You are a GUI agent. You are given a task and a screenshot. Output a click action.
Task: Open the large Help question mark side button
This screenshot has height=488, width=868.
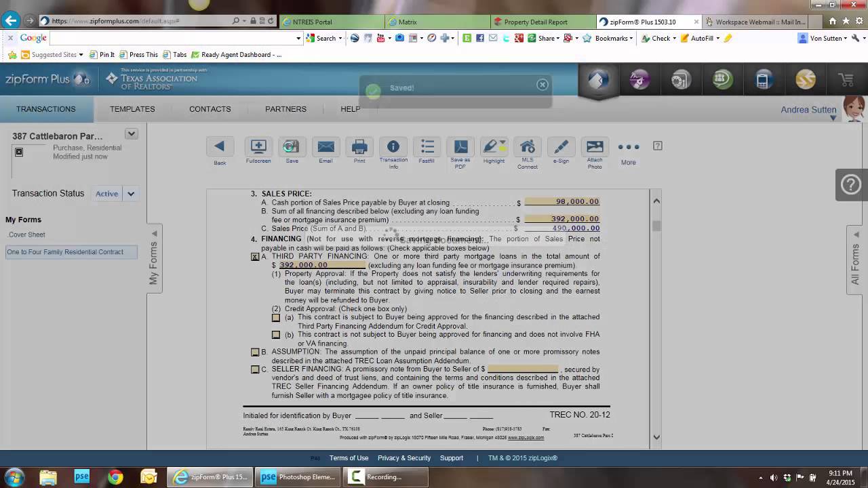click(851, 184)
